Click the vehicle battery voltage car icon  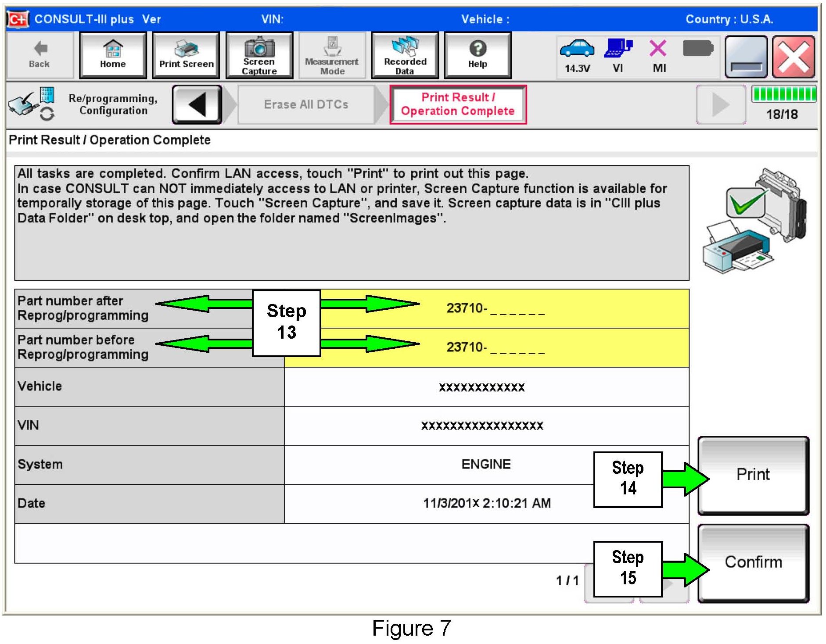577,49
